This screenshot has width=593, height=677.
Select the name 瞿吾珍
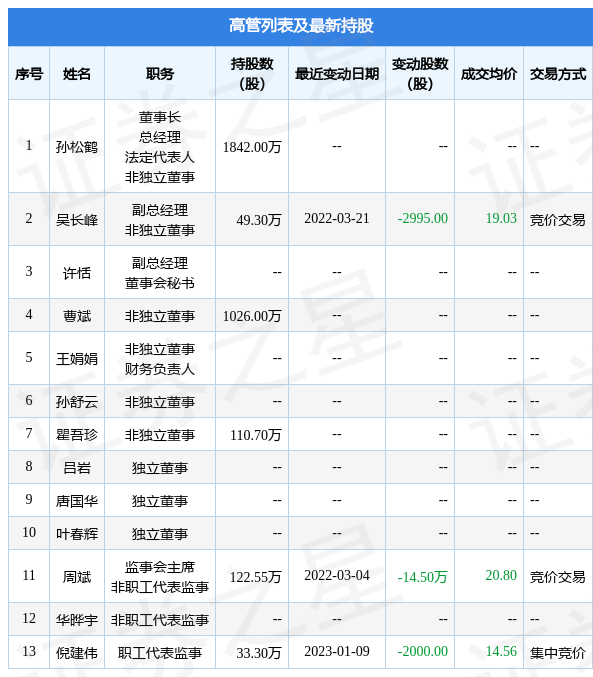tap(77, 435)
